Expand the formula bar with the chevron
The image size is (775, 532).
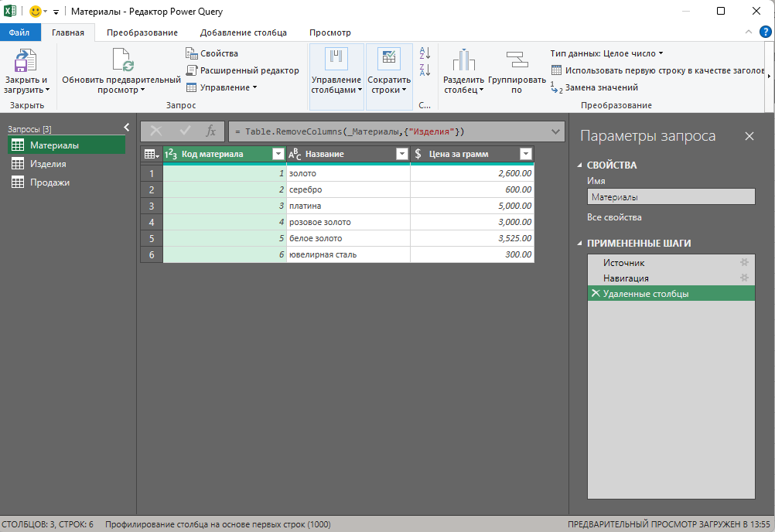click(555, 131)
